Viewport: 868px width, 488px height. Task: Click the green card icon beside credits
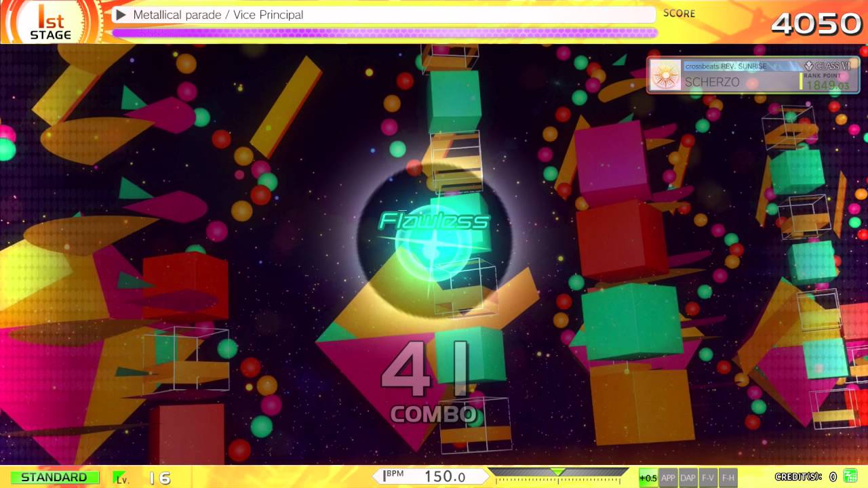[x=850, y=476]
